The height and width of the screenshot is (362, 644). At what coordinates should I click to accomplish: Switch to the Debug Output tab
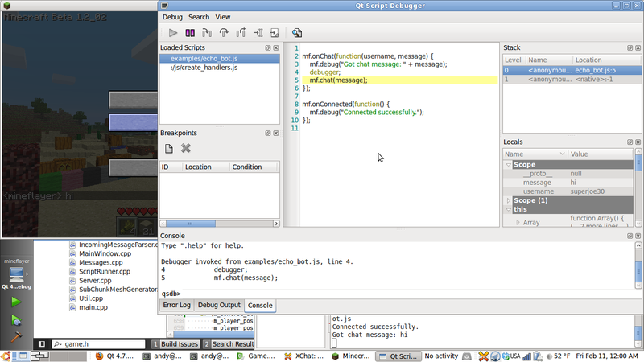pyautogui.click(x=219, y=306)
